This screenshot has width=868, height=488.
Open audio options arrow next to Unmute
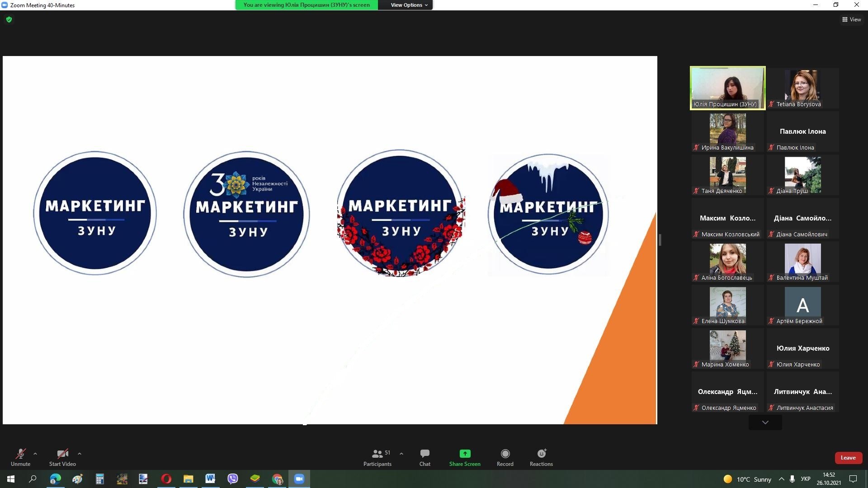35,454
